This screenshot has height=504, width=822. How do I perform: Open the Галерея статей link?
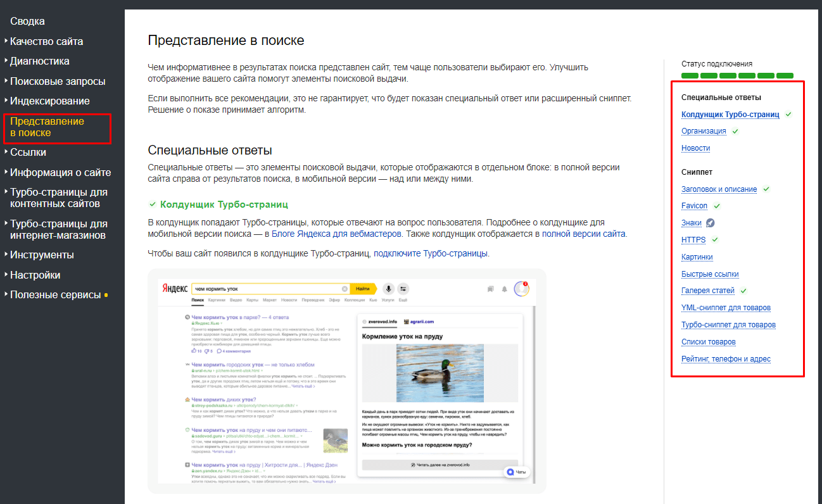(x=708, y=291)
